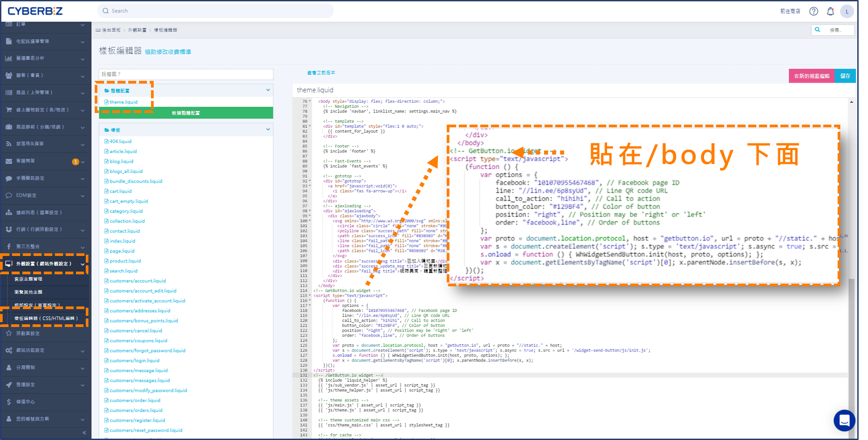This screenshot has height=440, width=868.
Task: Open 協助修改收費標準 link
Action: point(168,52)
